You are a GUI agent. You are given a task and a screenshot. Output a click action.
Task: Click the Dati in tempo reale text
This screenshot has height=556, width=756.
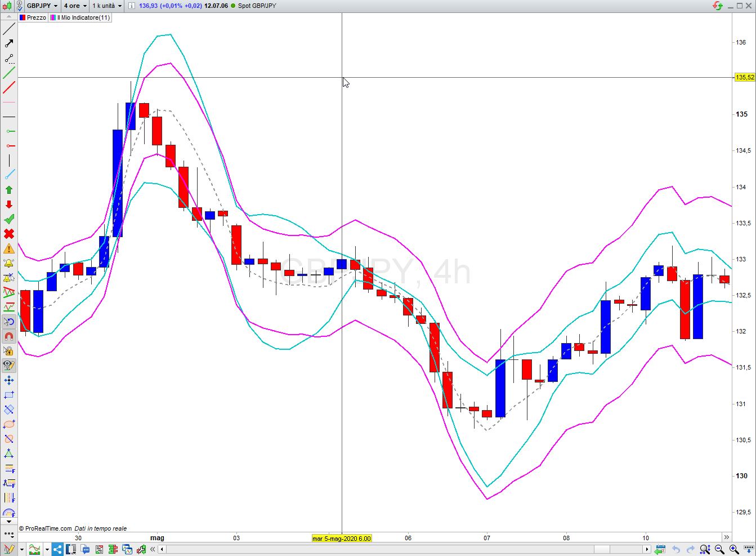coord(101,528)
